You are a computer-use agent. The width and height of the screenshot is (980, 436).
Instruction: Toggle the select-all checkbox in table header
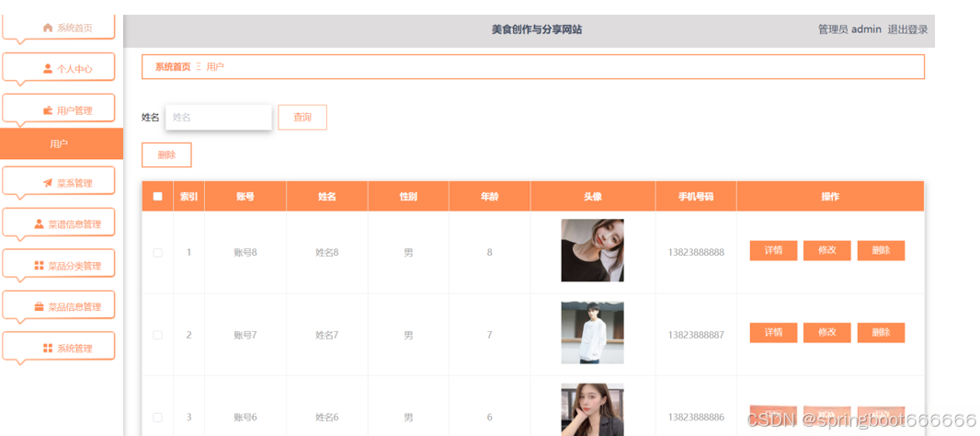pos(157,197)
